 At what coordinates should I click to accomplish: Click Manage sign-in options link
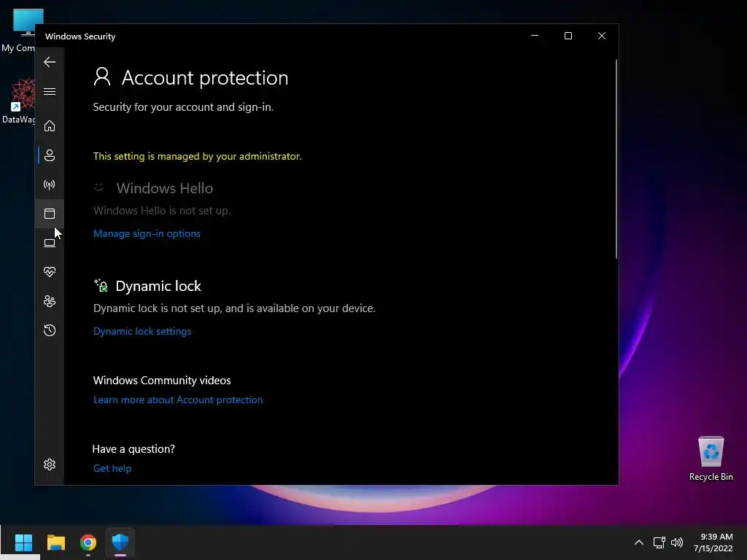pyautogui.click(x=147, y=233)
